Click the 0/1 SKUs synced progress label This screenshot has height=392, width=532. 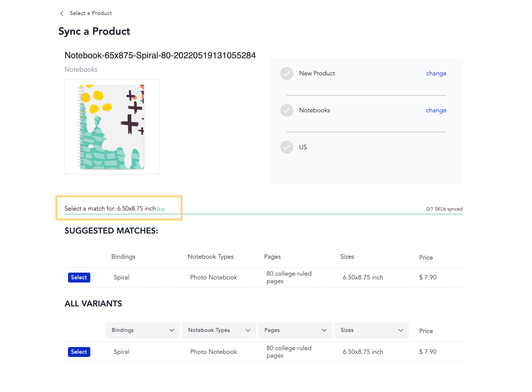(444, 209)
